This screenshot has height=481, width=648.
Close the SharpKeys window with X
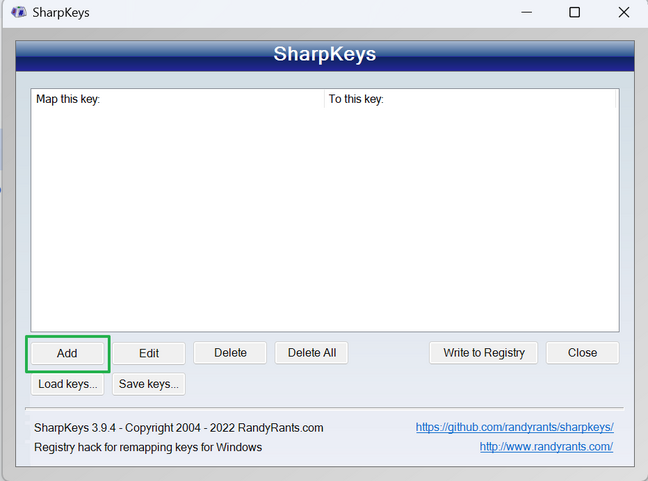point(624,12)
